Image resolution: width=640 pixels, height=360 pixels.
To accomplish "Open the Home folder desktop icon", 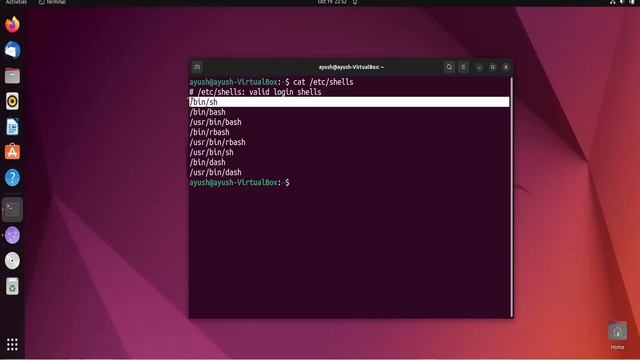I will [617, 336].
